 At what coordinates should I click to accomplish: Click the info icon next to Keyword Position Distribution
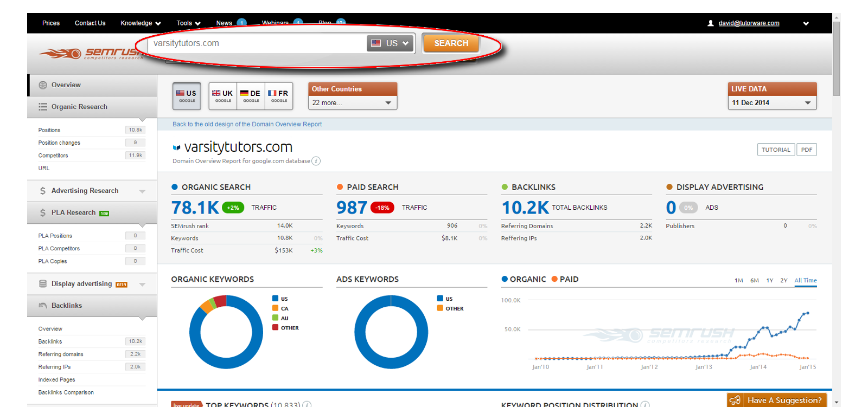click(645, 405)
